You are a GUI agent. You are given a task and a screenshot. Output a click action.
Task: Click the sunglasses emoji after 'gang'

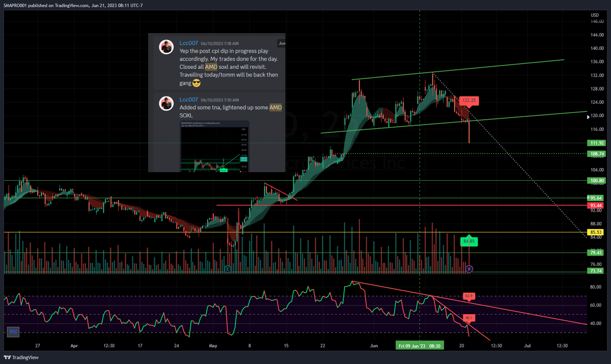[197, 83]
